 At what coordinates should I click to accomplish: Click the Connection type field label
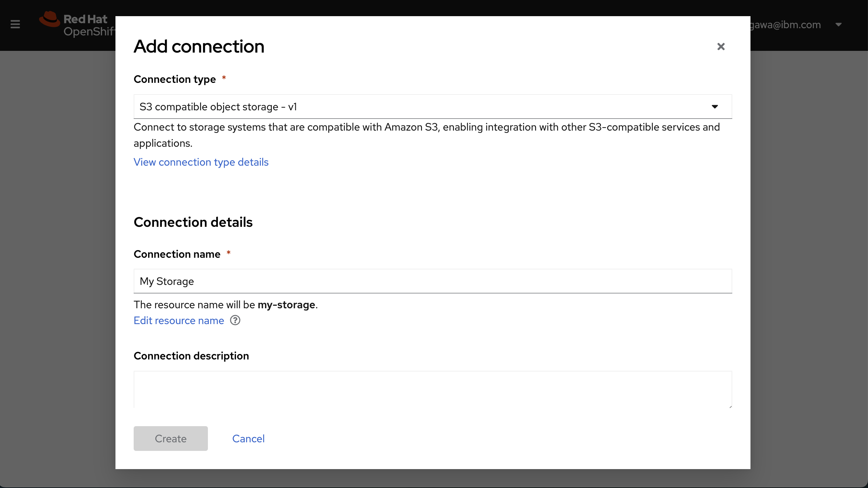[x=175, y=79]
